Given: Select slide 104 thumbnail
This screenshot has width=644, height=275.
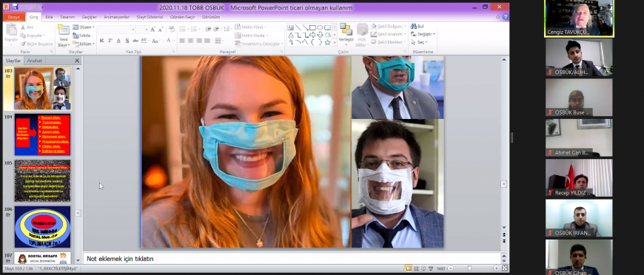Looking at the screenshot, I should point(42,135).
